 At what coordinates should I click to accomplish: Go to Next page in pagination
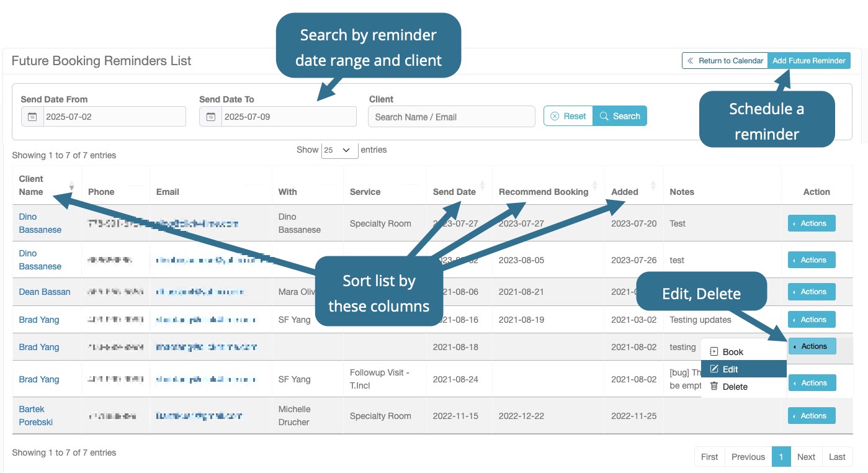point(806,457)
